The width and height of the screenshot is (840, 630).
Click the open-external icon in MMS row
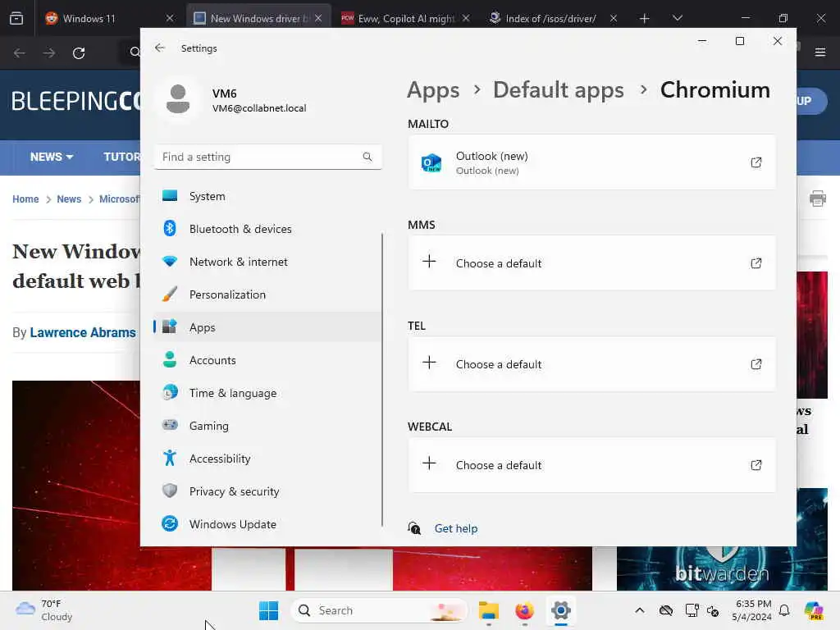[x=756, y=263]
